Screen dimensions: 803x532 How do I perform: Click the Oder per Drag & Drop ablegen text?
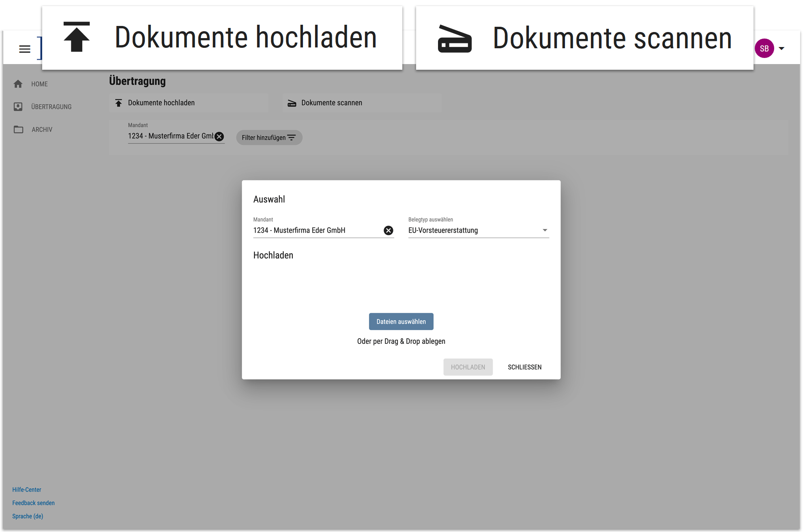401,341
